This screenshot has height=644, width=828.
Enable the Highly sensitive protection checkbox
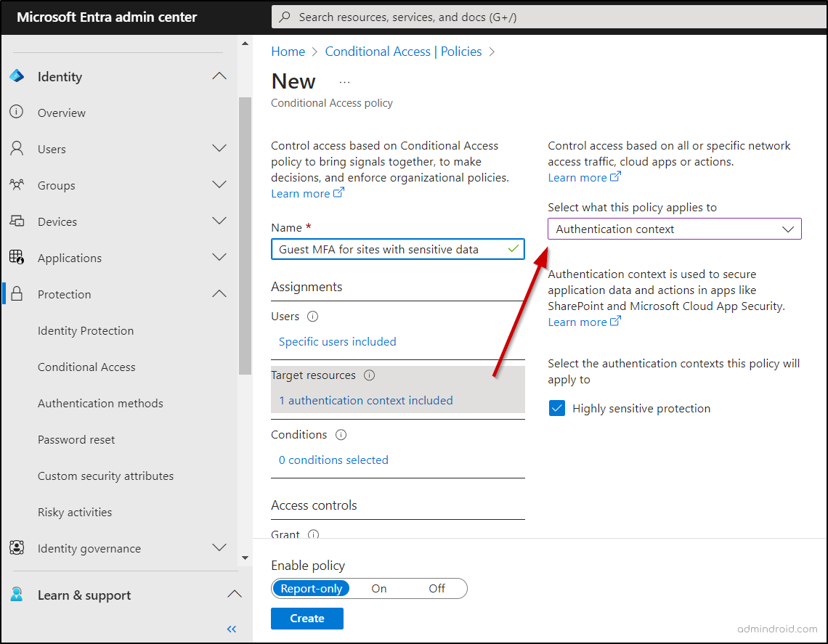[556, 408]
